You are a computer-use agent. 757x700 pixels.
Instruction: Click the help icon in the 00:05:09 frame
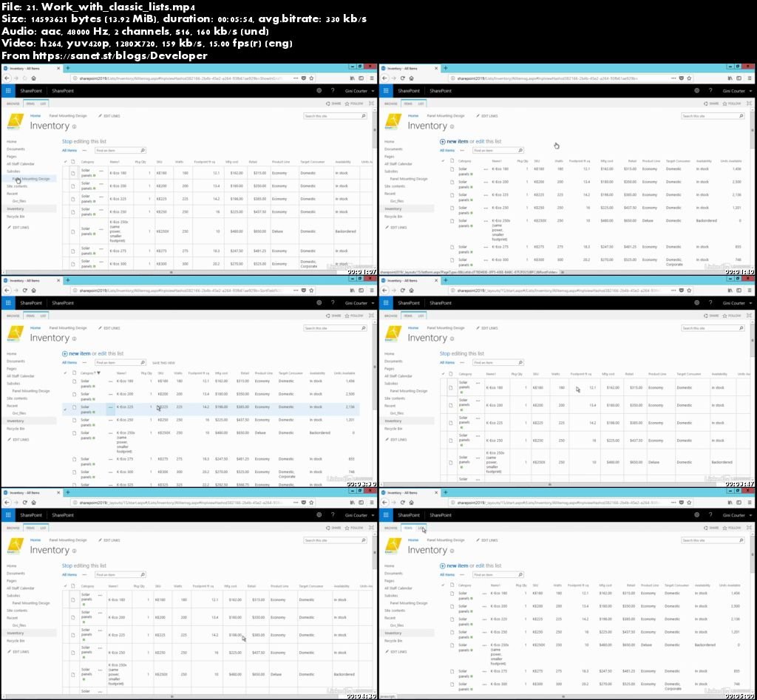click(710, 514)
